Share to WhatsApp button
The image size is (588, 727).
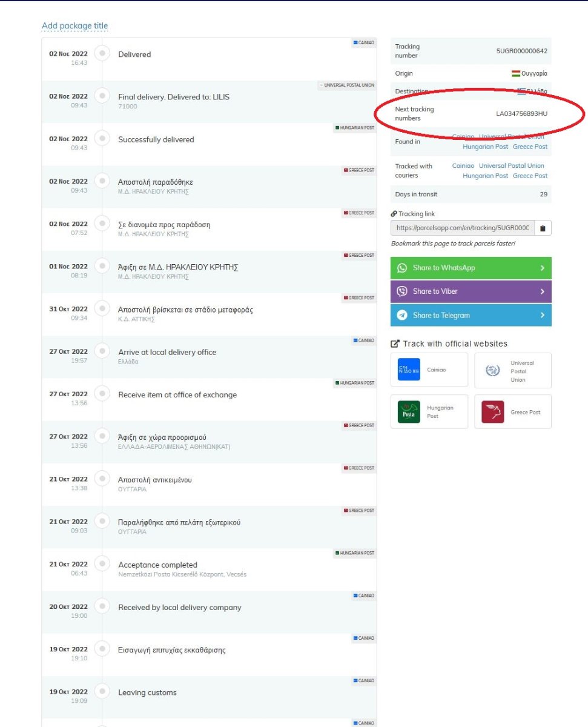point(471,268)
